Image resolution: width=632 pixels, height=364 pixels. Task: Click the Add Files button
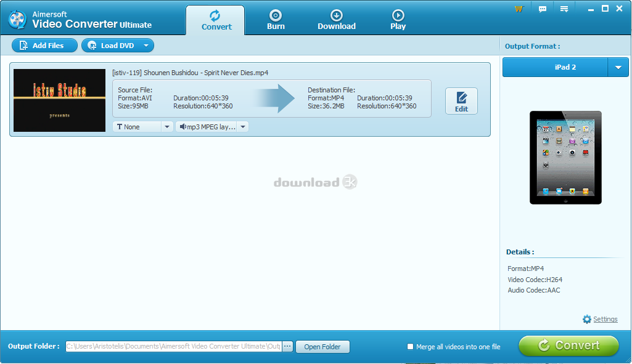click(x=44, y=46)
